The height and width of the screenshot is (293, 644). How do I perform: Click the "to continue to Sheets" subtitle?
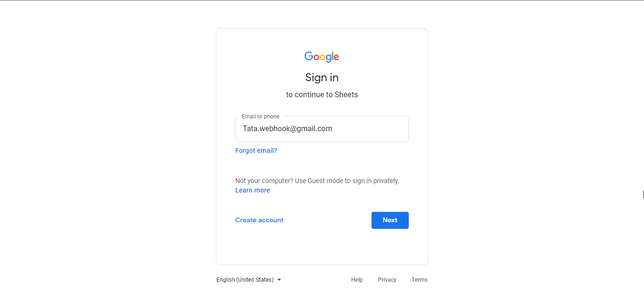click(x=322, y=94)
